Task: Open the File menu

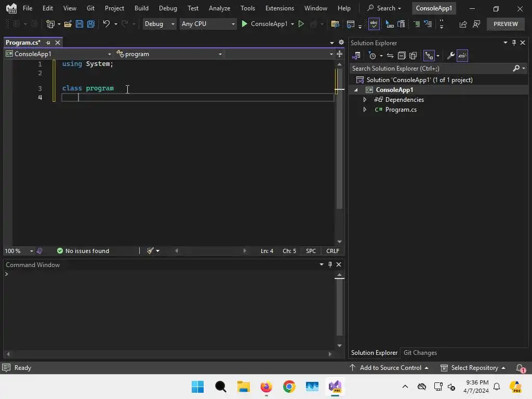Action: [x=28, y=8]
